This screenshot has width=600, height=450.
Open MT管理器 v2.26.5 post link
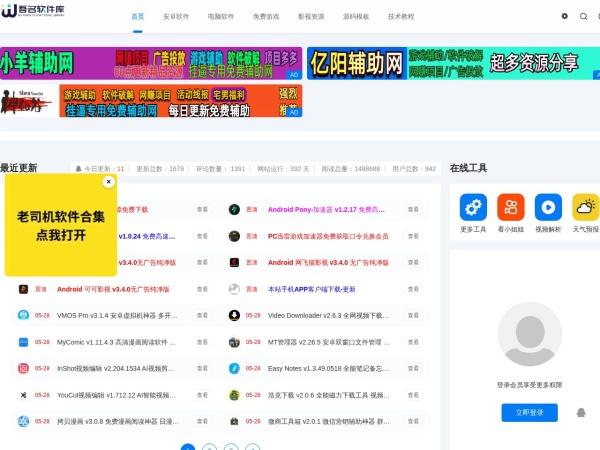tap(329, 342)
